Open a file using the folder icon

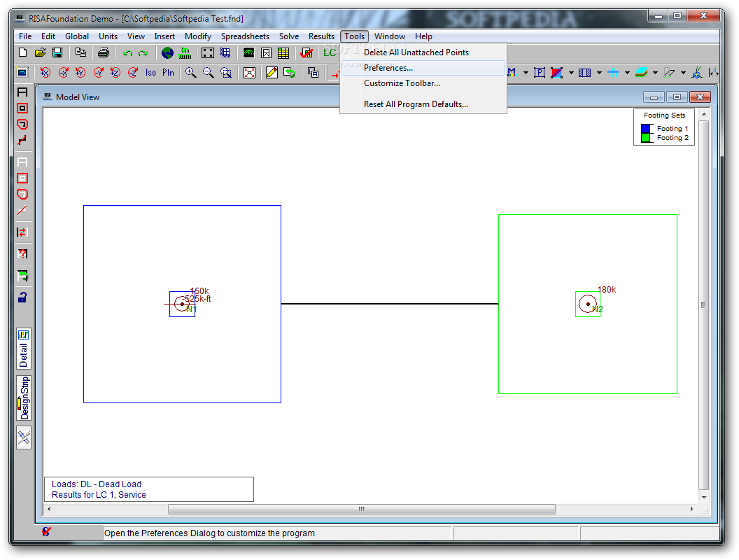(x=40, y=52)
